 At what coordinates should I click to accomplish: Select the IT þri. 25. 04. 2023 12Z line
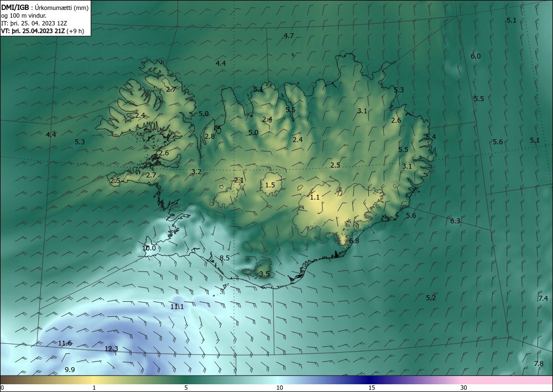(x=34, y=23)
